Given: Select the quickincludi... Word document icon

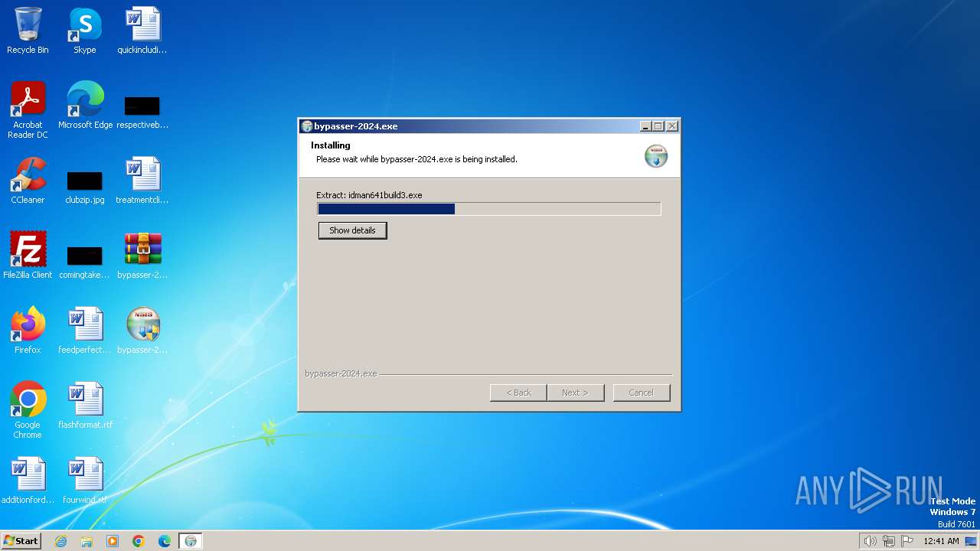Looking at the screenshot, I should pos(142,31).
